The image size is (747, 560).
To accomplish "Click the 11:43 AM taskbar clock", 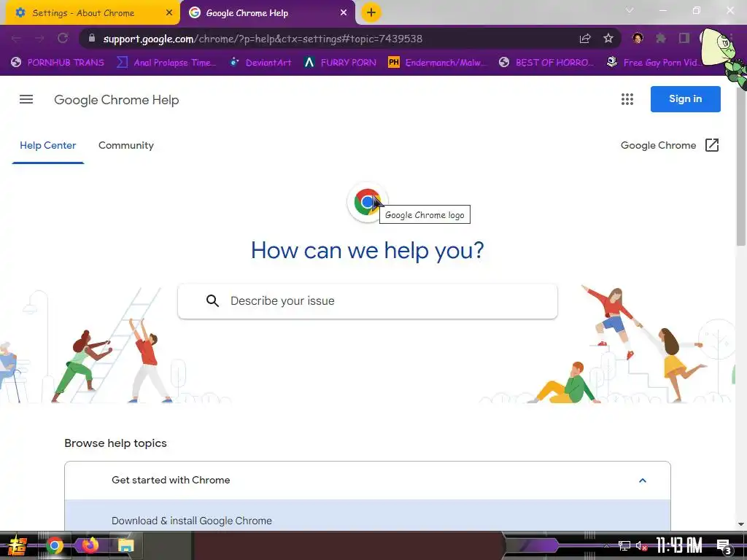I will coord(679,545).
